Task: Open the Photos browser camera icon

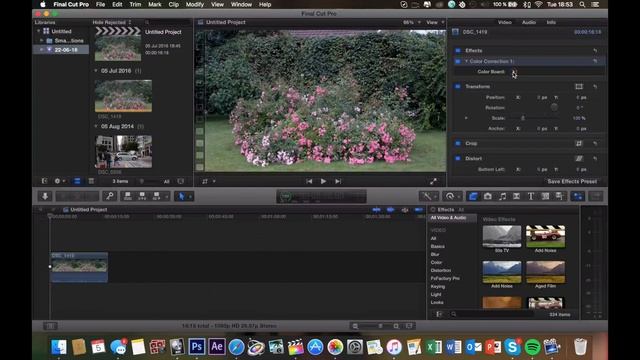Action: tap(487, 196)
